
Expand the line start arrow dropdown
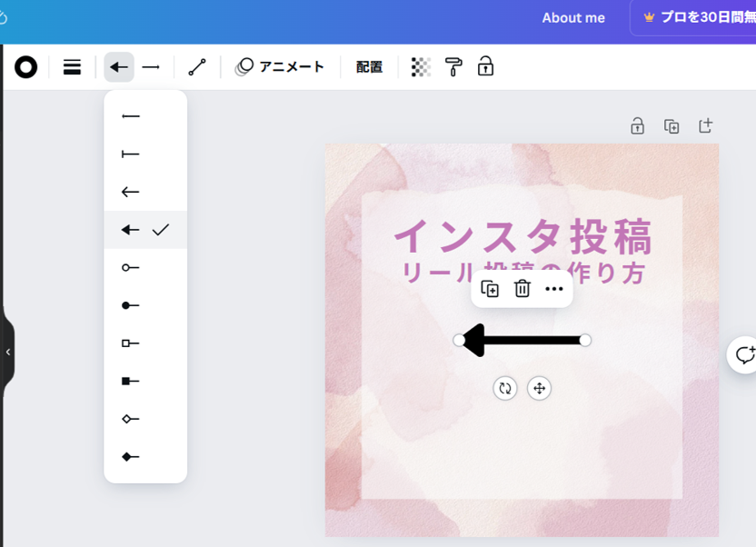tap(119, 67)
